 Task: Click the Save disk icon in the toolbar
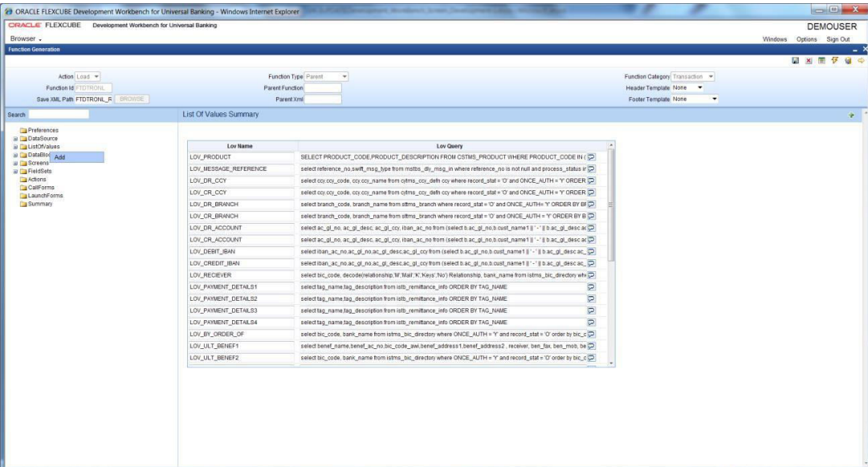796,61
